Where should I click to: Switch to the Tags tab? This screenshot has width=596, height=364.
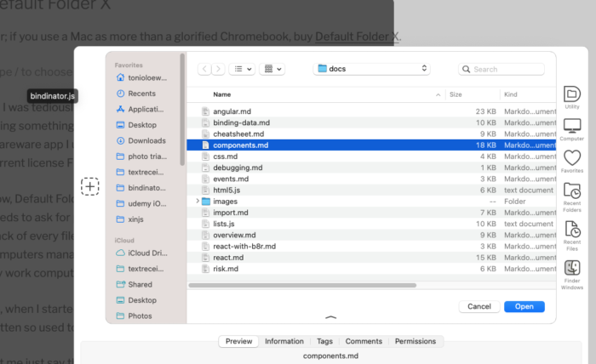324,341
